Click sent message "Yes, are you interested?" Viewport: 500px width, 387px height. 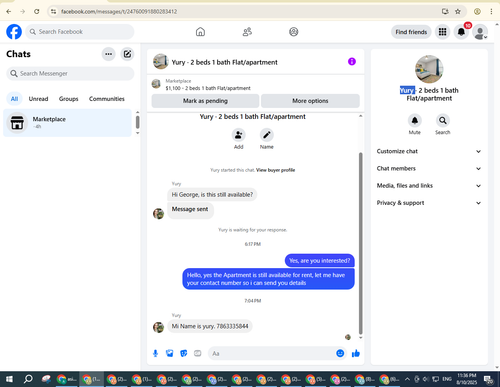(x=319, y=261)
